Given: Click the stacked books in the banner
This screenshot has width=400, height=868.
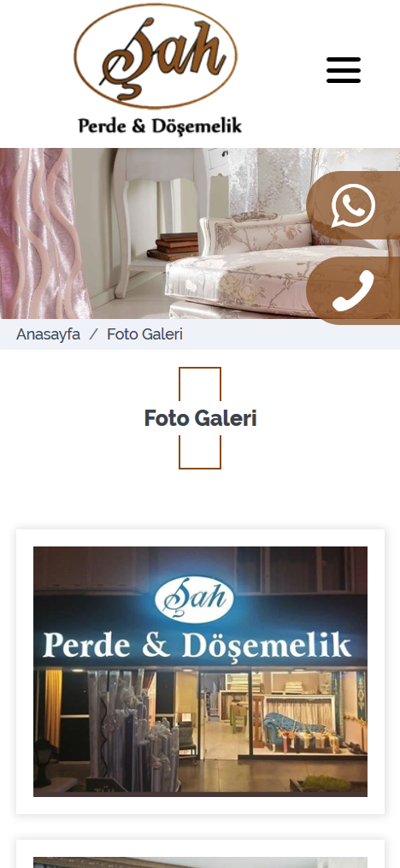Looking at the screenshot, I should click(x=173, y=247).
